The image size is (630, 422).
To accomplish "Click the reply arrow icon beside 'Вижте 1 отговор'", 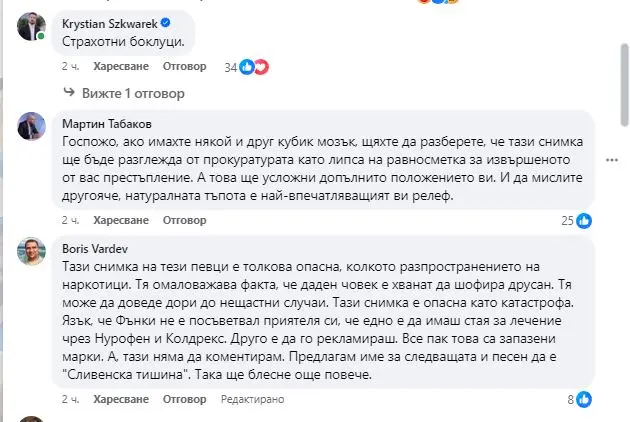I will (x=75, y=95).
